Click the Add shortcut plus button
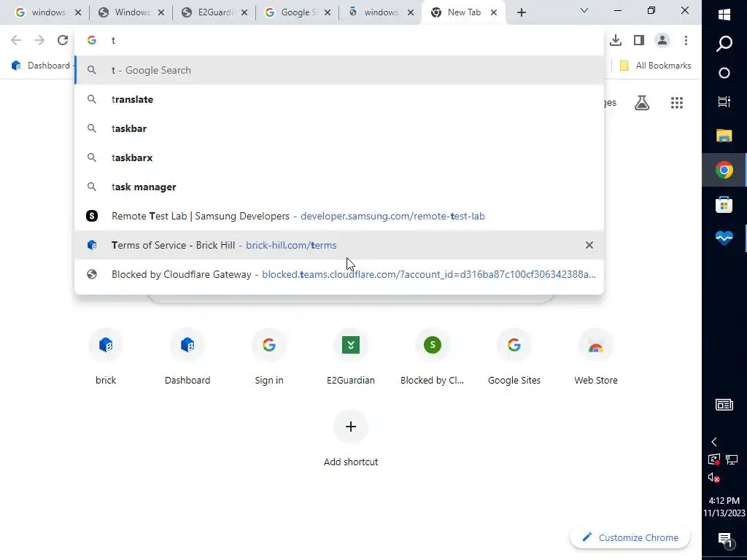Viewport: 747px width, 560px height. tap(351, 427)
